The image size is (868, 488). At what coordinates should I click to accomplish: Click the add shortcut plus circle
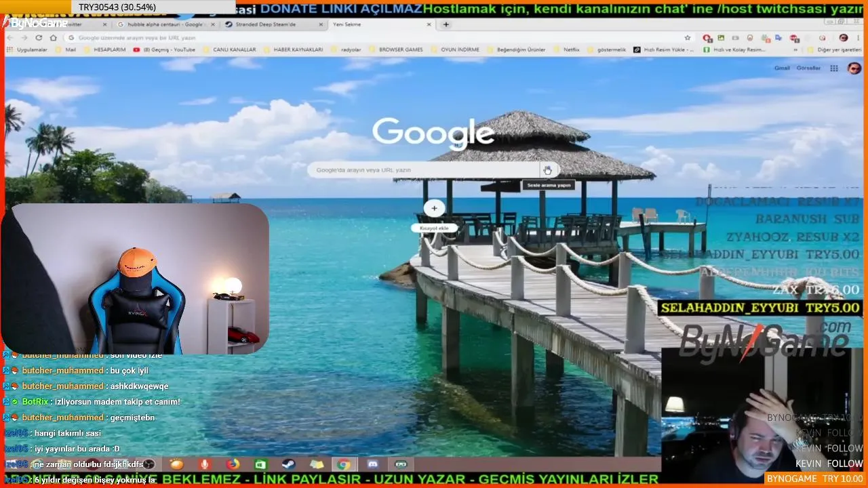click(x=434, y=208)
